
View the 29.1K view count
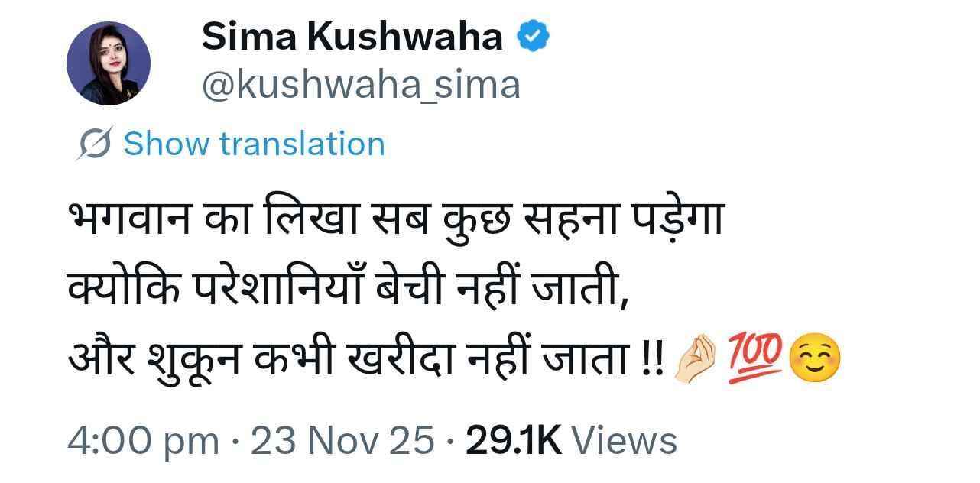[x=514, y=441]
